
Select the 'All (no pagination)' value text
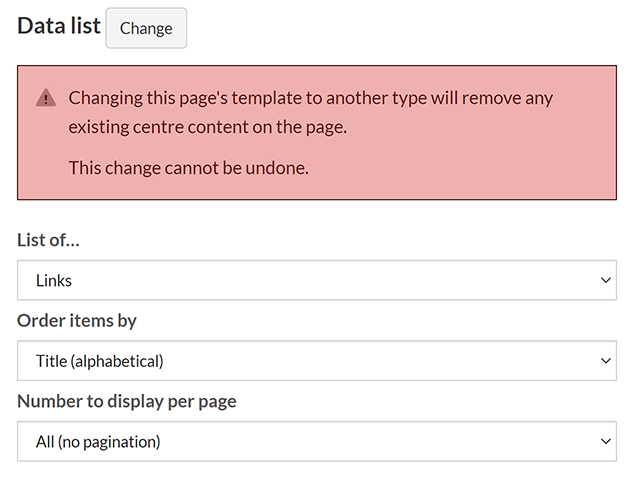click(x=98, y=441)
